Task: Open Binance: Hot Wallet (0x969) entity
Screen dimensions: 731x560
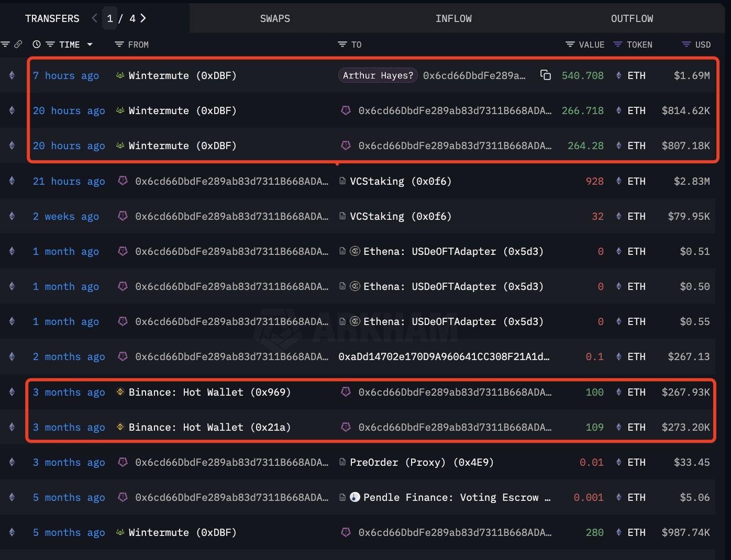Action: coord(209,392)
